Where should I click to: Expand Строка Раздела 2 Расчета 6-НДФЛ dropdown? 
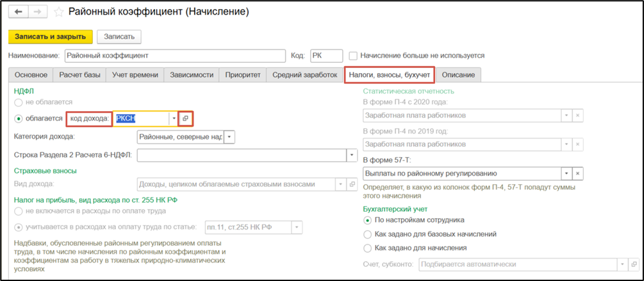(x=351, y=155)
